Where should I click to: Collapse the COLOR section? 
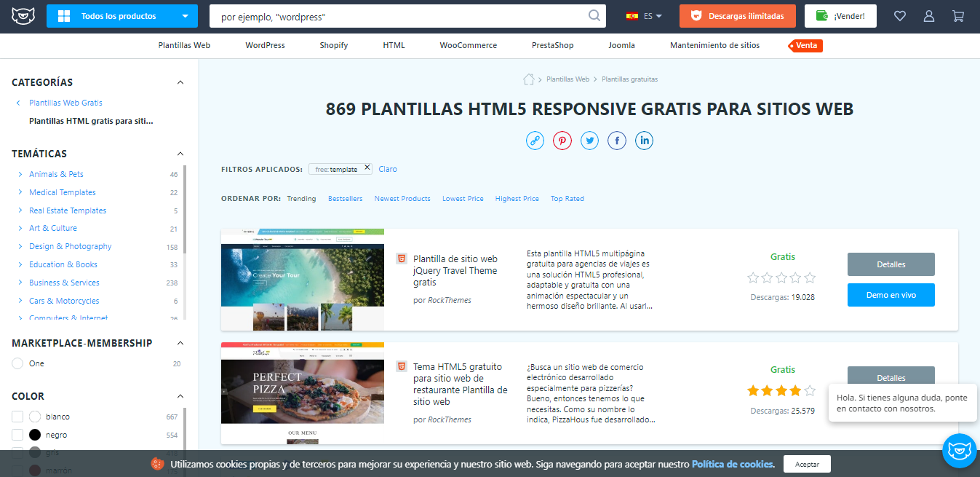pos(180,396)
